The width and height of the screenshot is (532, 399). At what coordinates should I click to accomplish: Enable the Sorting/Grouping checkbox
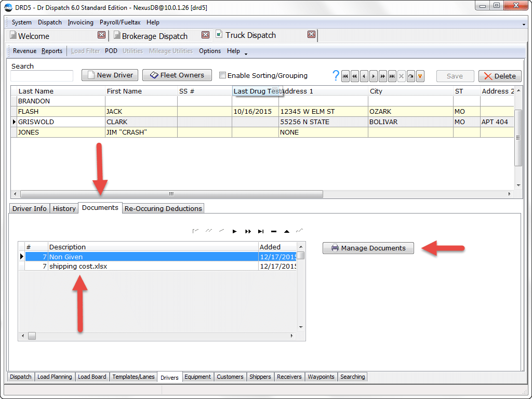click(222, 75)
